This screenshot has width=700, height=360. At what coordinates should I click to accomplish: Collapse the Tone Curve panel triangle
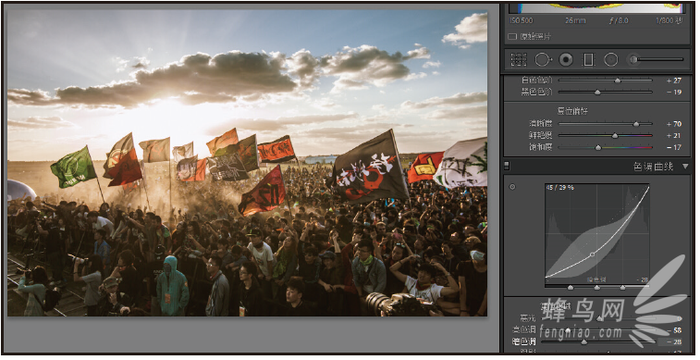(685, 167)
